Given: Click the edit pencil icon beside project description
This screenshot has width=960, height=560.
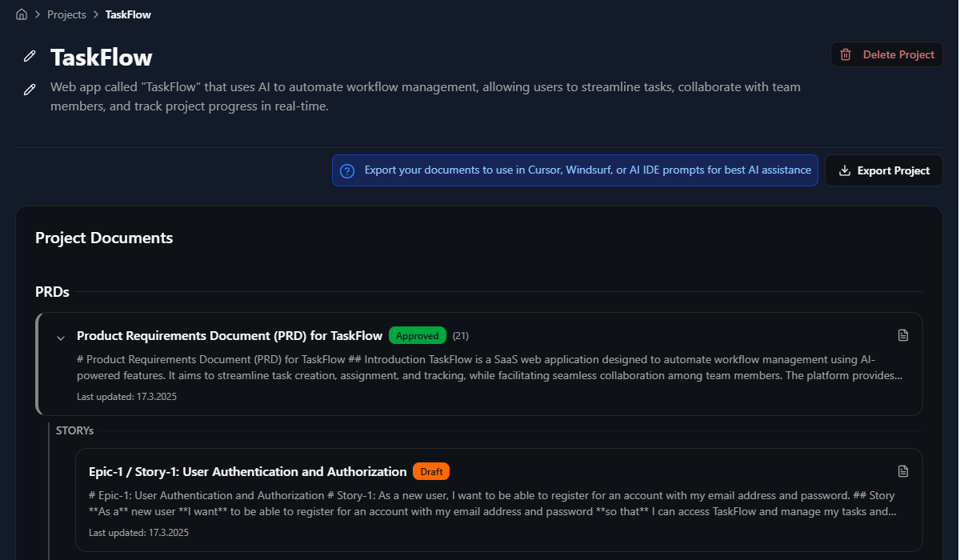Looking at the screenshot, I should [30, 90].
